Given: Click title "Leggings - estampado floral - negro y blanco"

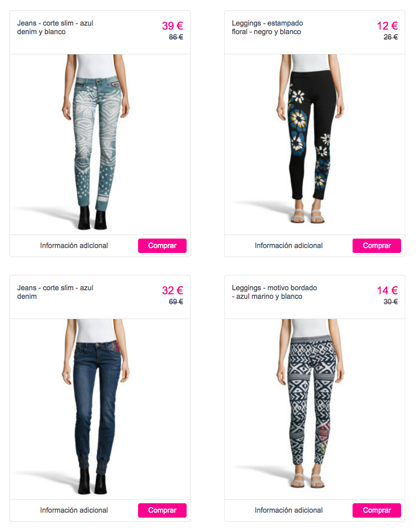Looking at the screenshot, I should pos(268,27).
